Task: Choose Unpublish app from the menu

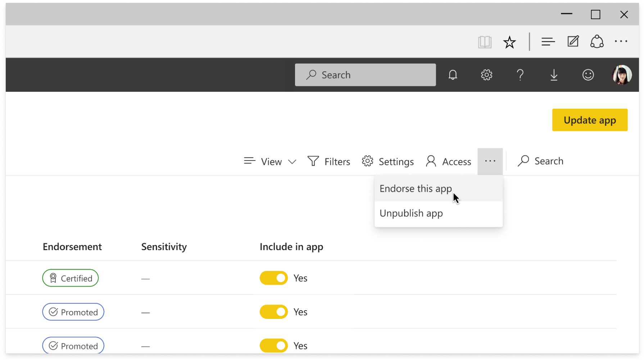Action: tap(411, 213)
